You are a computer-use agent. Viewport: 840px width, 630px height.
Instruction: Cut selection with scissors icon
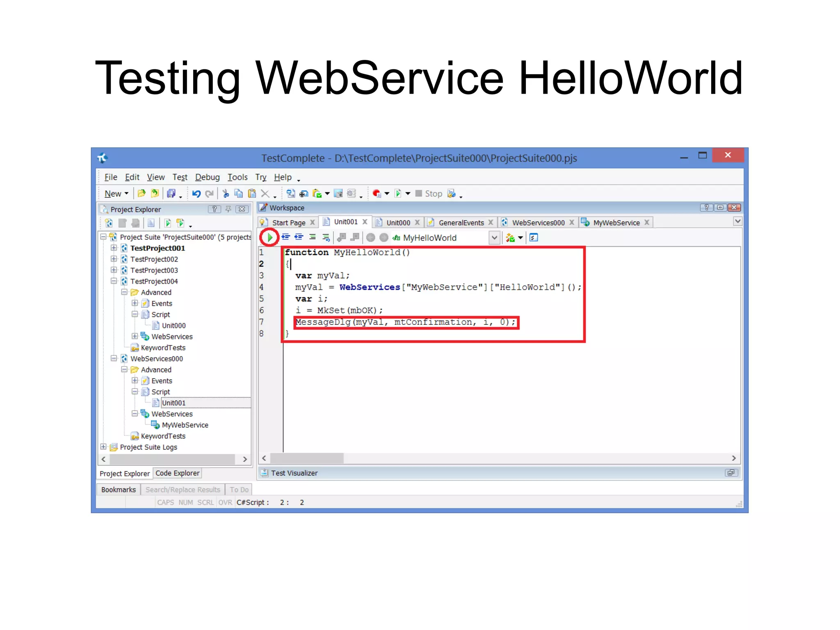[226, 193]
